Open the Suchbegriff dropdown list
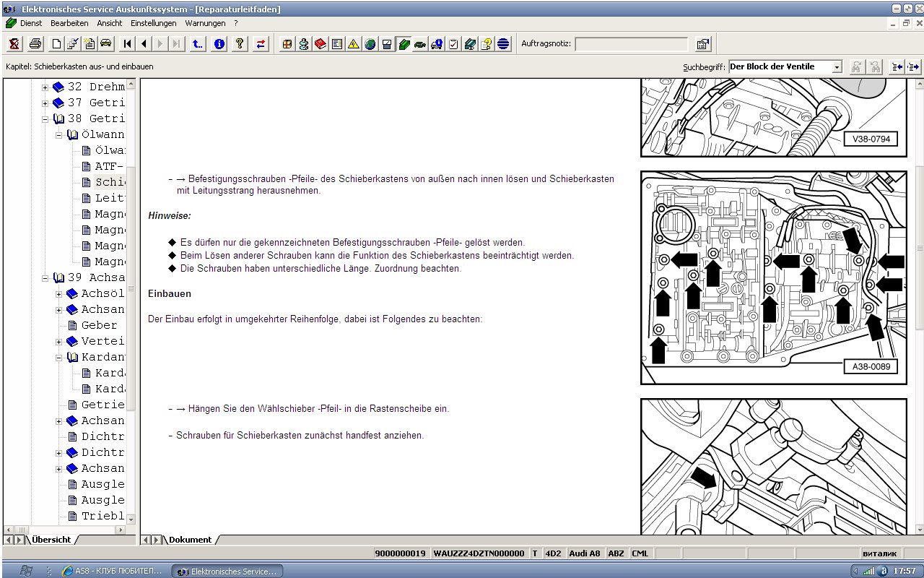This screenshot has height=578, width=924. pos(837,67)
